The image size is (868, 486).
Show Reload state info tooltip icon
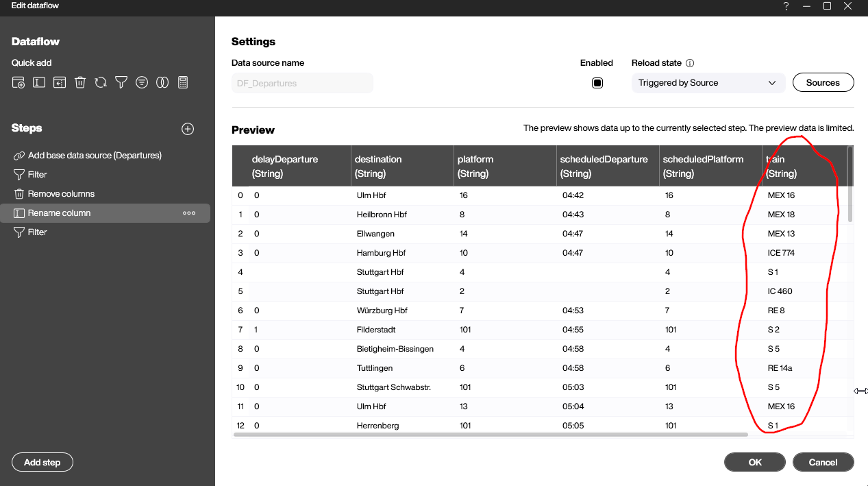pyautogui.click(x=690, y=63)
